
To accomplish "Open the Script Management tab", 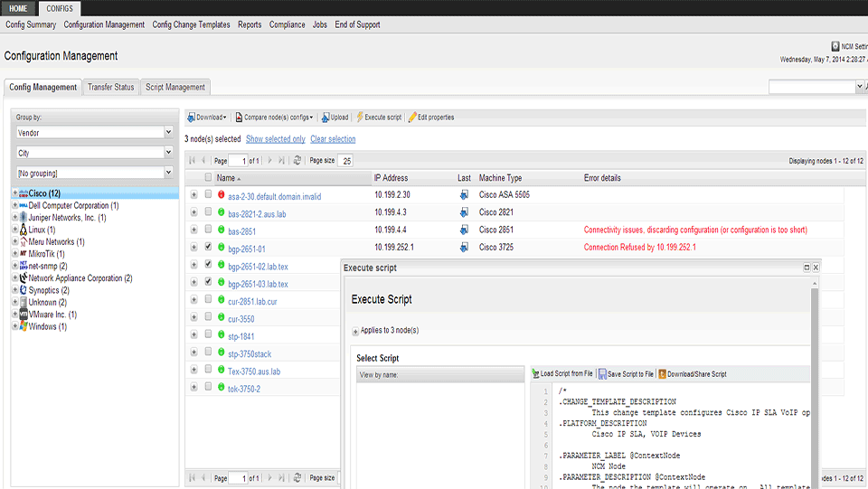I will pos(175,87).
